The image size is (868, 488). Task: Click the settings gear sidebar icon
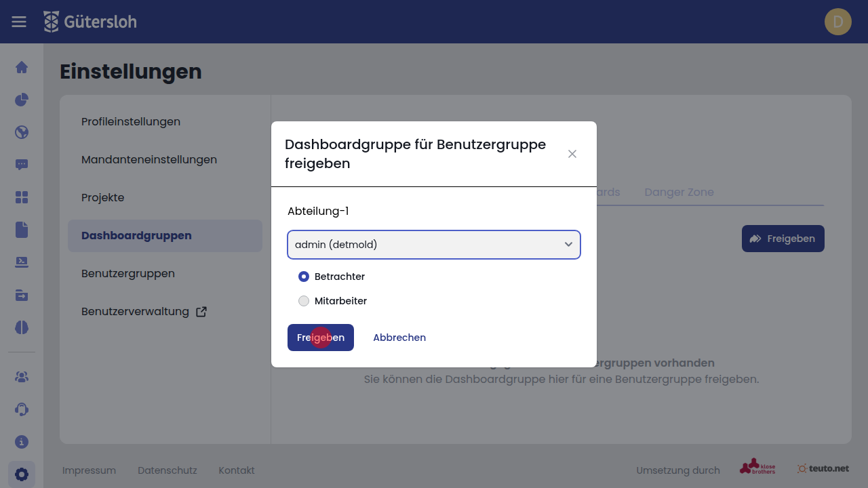(x=22, y=474)
